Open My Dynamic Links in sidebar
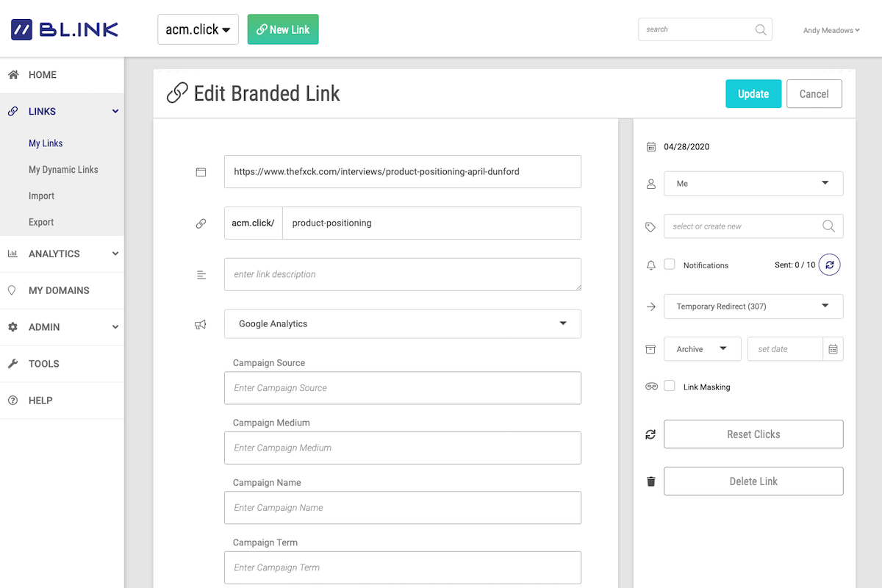Viewport: 882px width, 588px height. (63, 170)
